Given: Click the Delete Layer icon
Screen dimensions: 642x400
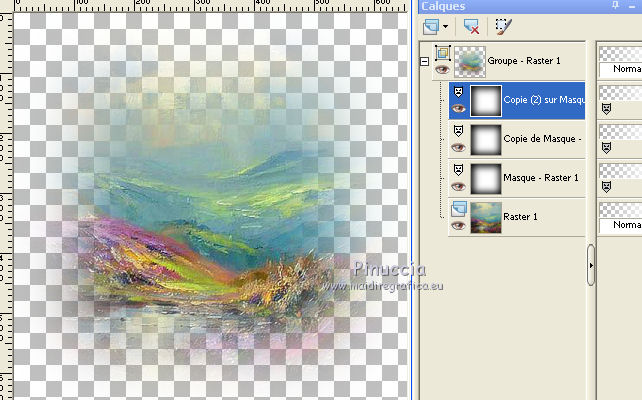Looking at the screenshot, I should click(471, 27).
